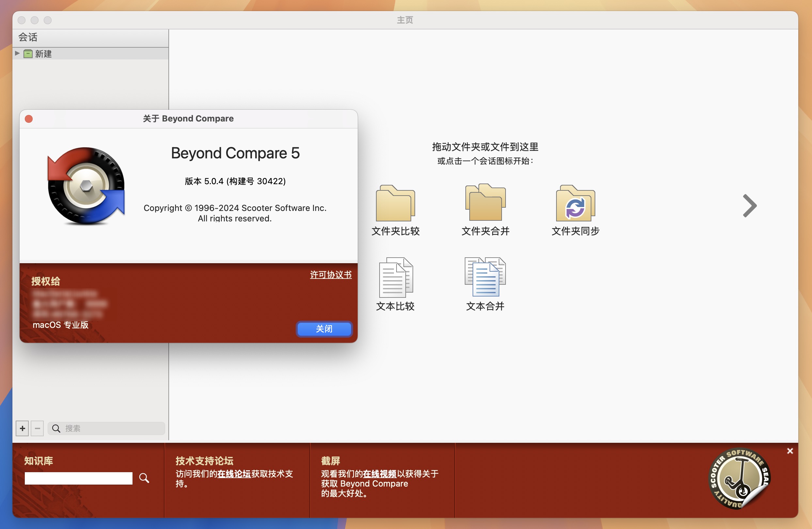Focus the 知识库 knowledge base search box
Image resolution: width=812 pixels, height=529 pixels.
[78, 478]
